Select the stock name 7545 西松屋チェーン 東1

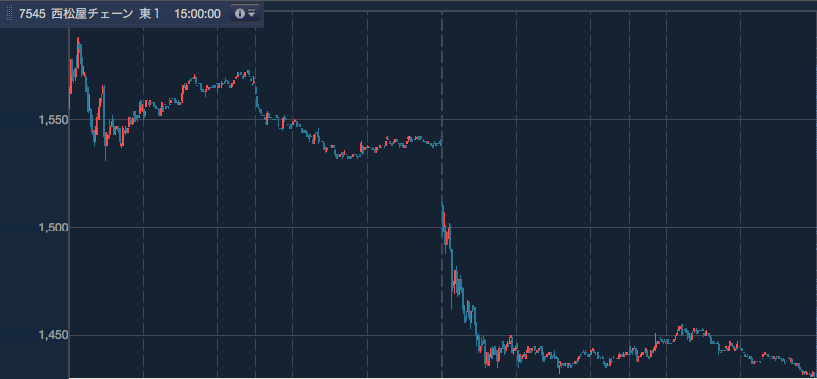(89, 14)
